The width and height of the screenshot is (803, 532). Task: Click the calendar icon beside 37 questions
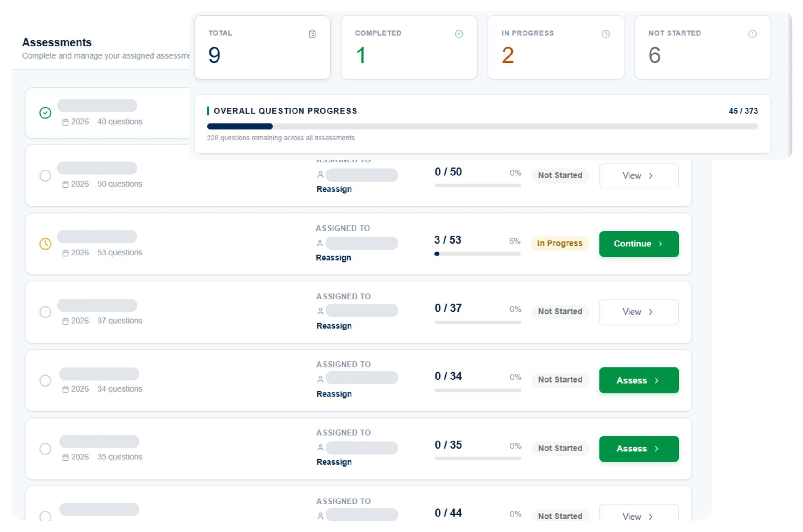tap(66, 321)
